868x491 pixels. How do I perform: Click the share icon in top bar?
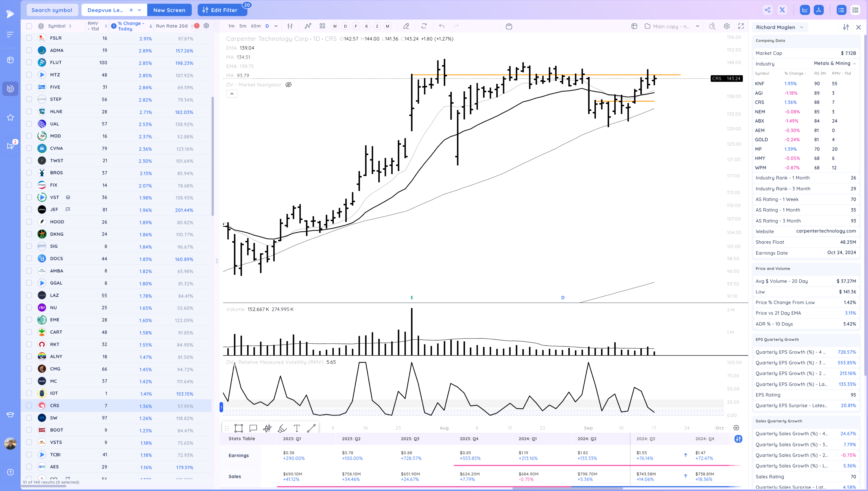tap(768, 10)
